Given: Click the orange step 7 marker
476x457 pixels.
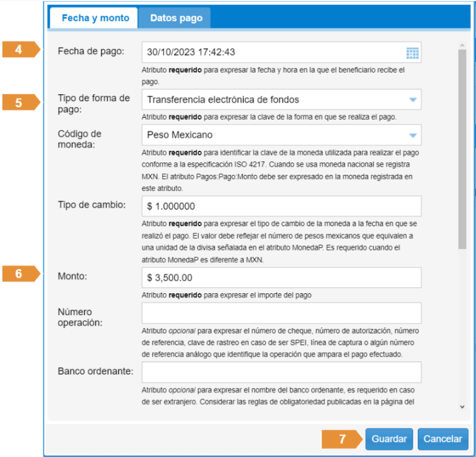Looking at the screenshot, I should pos(342,438).
